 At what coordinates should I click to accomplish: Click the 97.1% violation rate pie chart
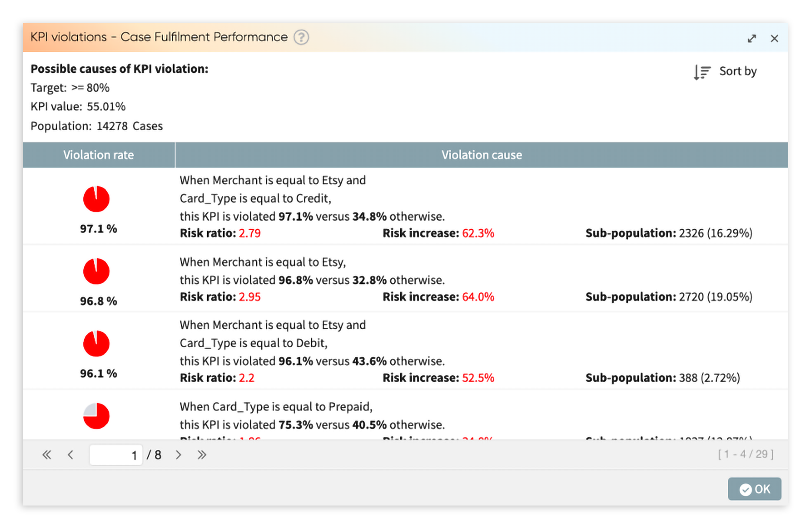(96, 198)
